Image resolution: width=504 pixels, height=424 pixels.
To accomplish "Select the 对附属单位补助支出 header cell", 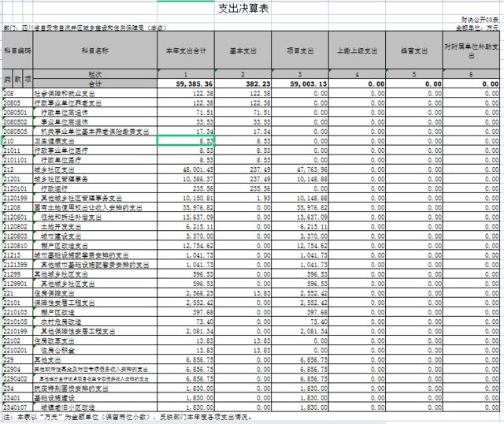I will click(x=470, y=50).
